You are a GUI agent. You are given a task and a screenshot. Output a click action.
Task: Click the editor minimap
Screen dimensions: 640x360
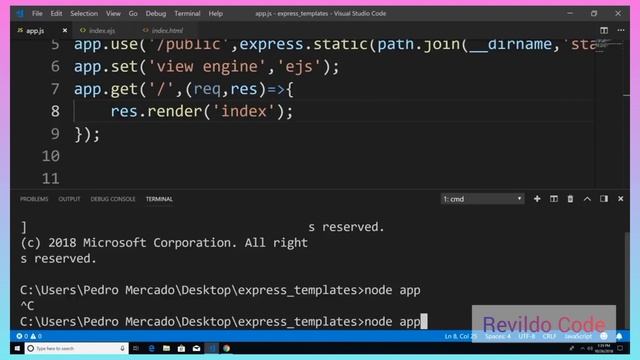click(x=610, y=45)
